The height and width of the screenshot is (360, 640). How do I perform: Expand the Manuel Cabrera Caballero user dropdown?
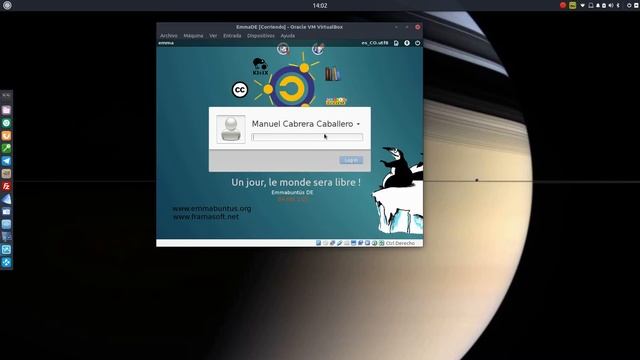coord(358,124)
